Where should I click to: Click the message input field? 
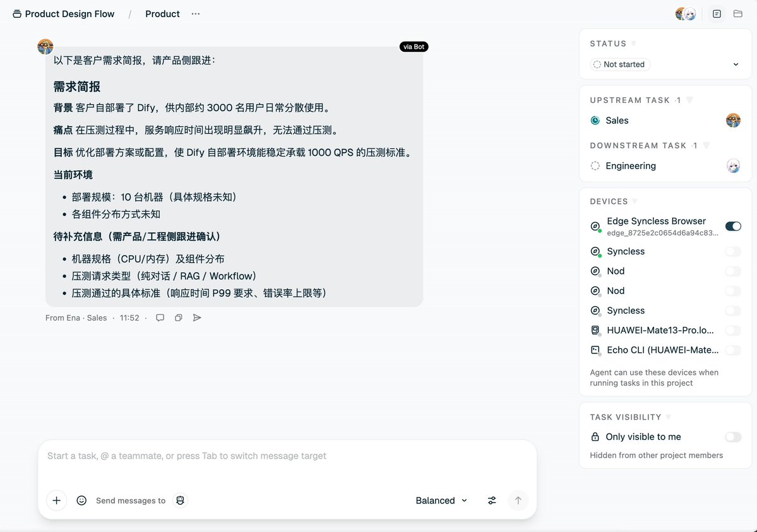click(287, 463)
